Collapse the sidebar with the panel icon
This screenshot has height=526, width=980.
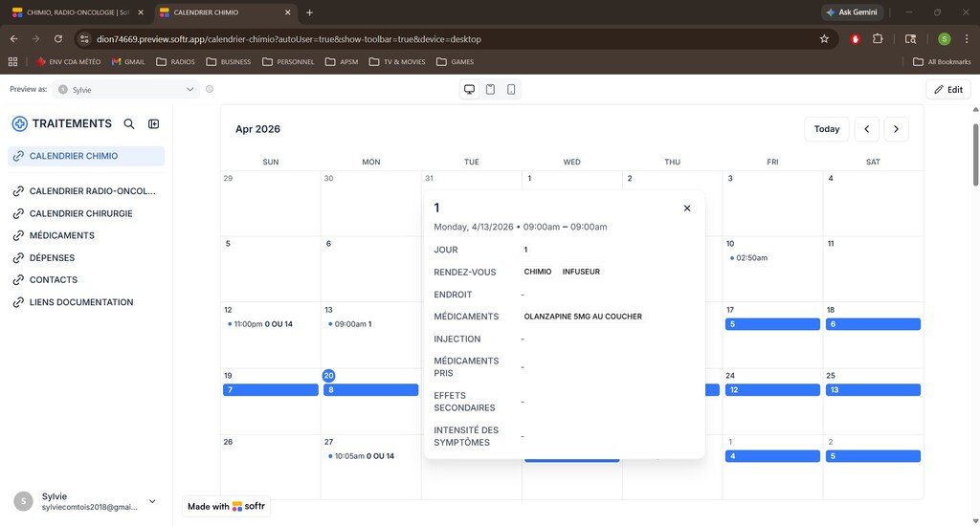click(x=154, y=123)
